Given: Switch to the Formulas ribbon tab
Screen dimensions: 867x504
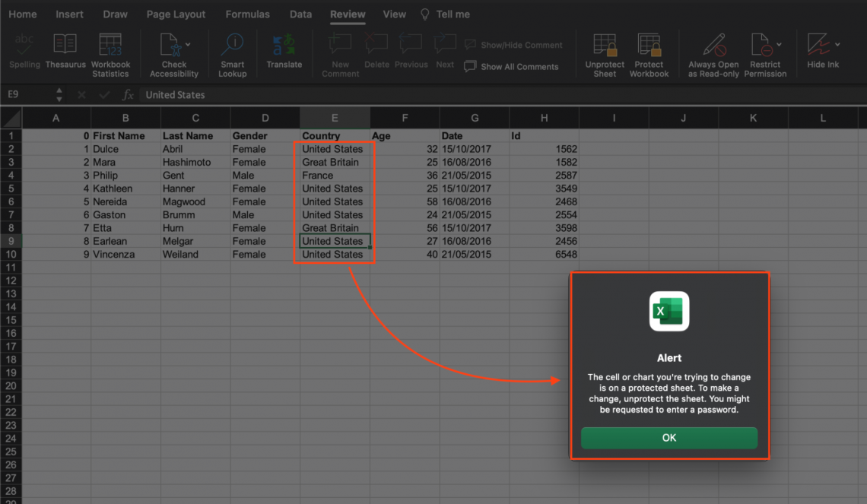Looking at the screenshot, I should click(247, 14).
